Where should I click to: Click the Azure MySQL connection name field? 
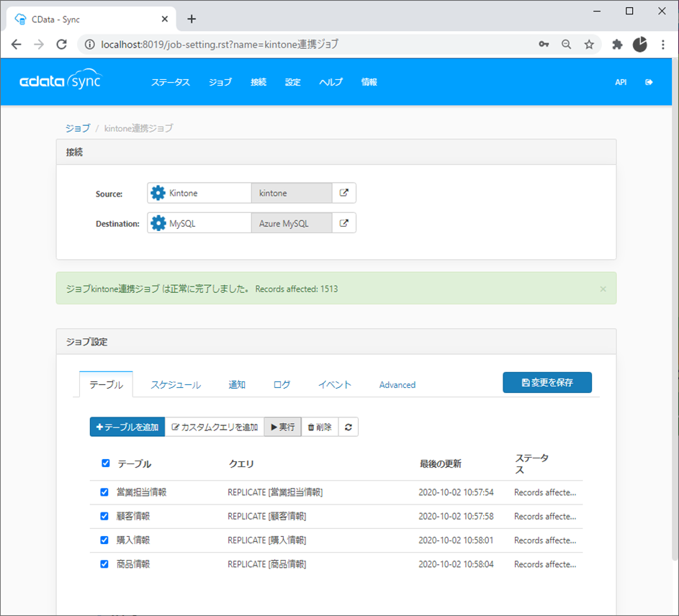point(292,223)
